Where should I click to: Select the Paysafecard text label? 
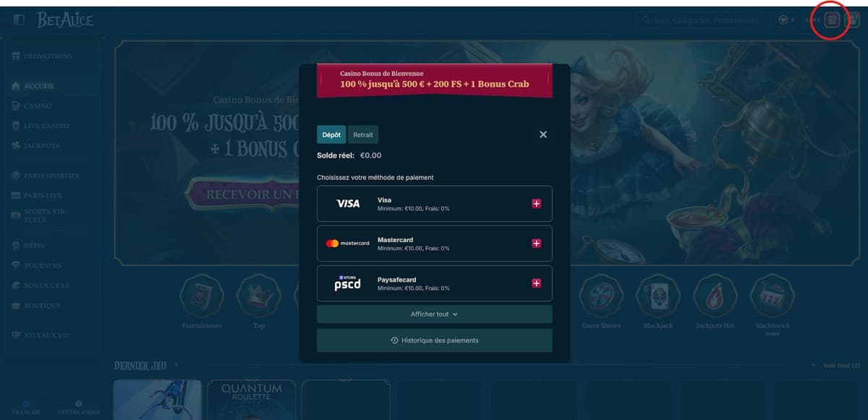(396, 279)
